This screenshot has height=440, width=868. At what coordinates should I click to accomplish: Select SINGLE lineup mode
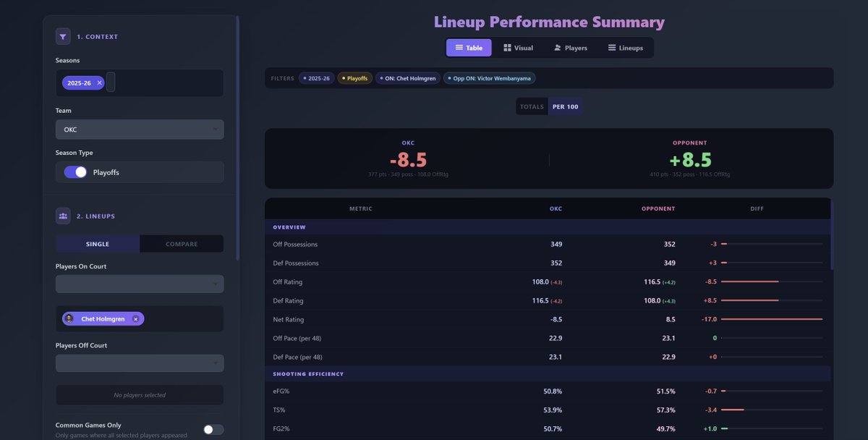[98, 244]
